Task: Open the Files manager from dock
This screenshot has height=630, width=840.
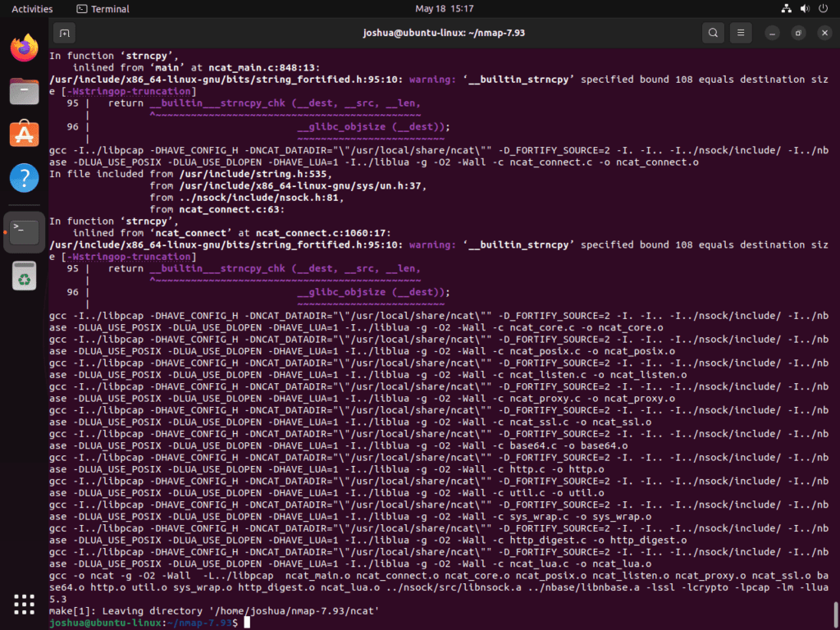Action: pos(24,91)
